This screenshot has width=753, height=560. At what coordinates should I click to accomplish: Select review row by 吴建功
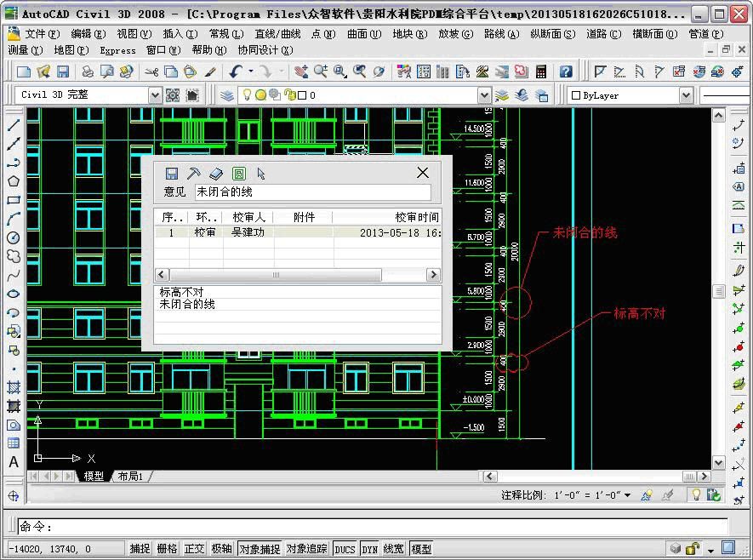(x=248, y=232)
